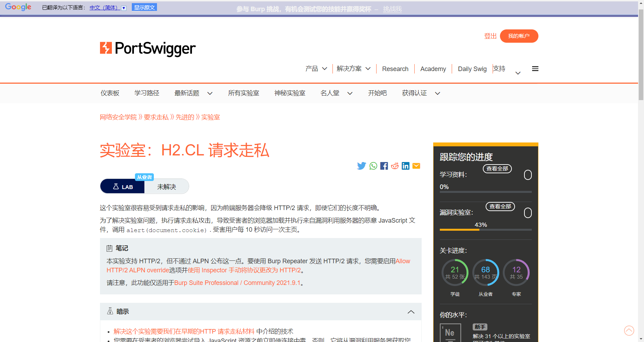Click the 登出 logout link

click(x=490, y=36)
